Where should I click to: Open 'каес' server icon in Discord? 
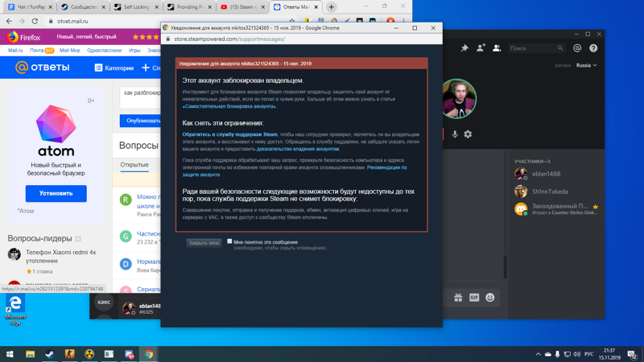point(104,302)
